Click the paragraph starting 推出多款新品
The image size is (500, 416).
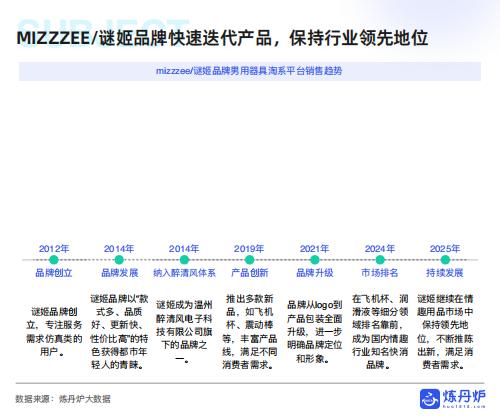coord(249,332)
